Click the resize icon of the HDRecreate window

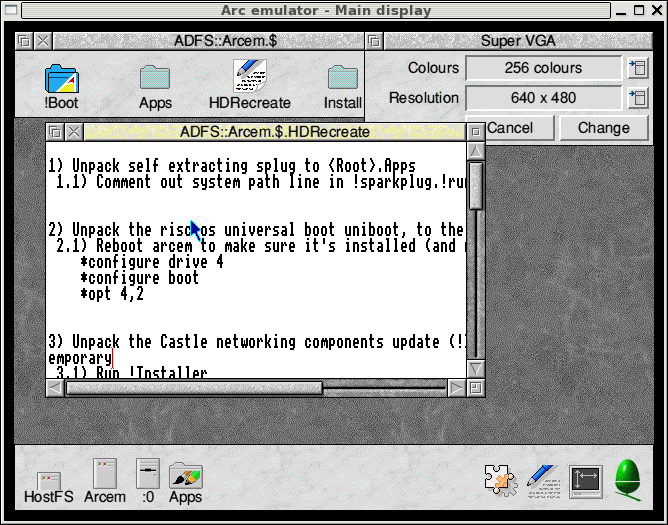476,388
